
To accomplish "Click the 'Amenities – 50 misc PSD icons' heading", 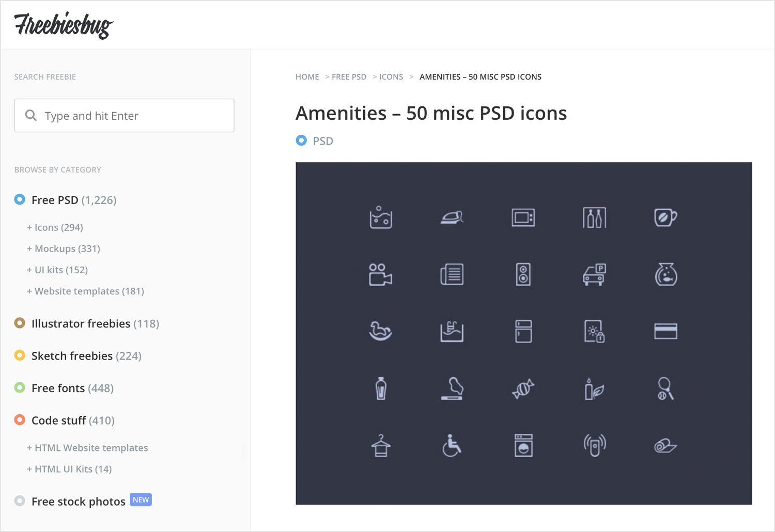I will pos(431,113).
